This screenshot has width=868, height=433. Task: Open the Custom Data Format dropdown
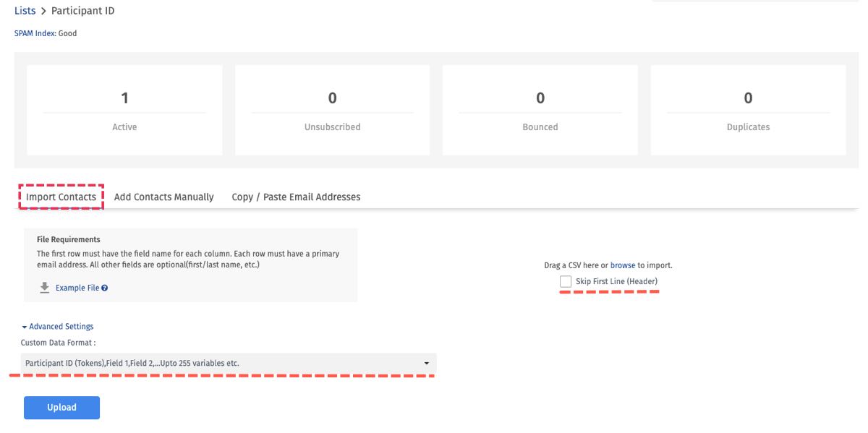coord(228,363)
